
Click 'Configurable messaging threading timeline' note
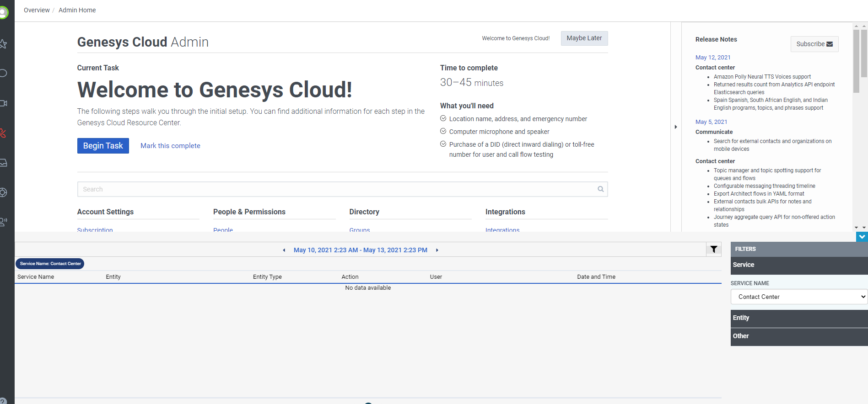765,186
